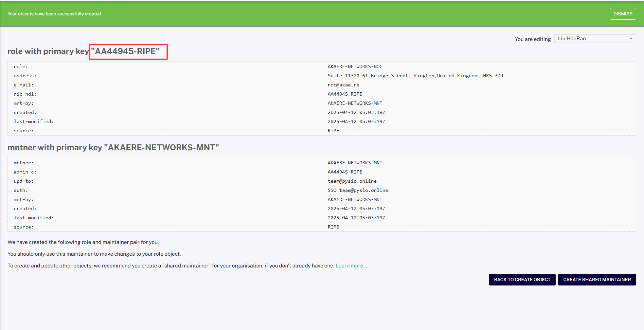Click the noc@akae.re e-mail value
The height and width of the screenshot is (330, 644).
(343, 85)
